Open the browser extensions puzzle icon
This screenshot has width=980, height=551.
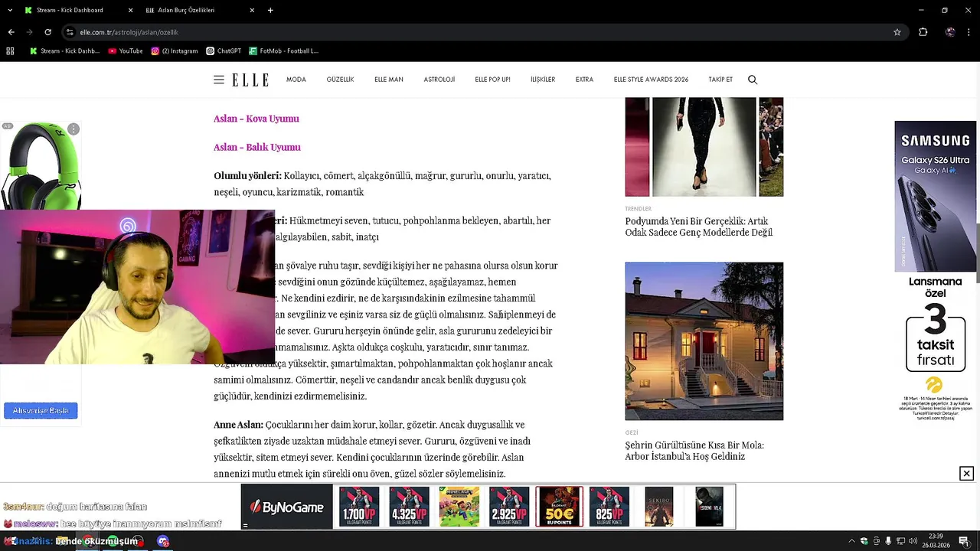coord(923,32)
